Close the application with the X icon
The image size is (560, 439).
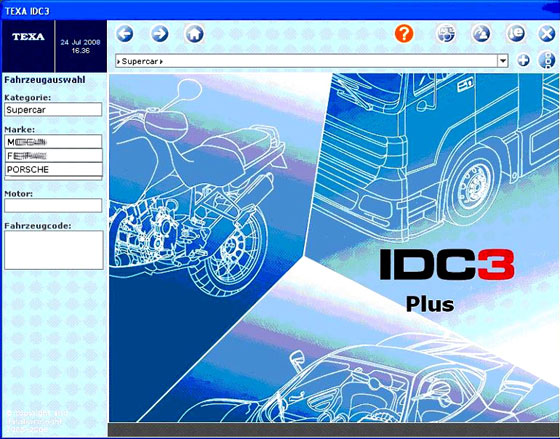pyautogui.click(x=546, y=34)
